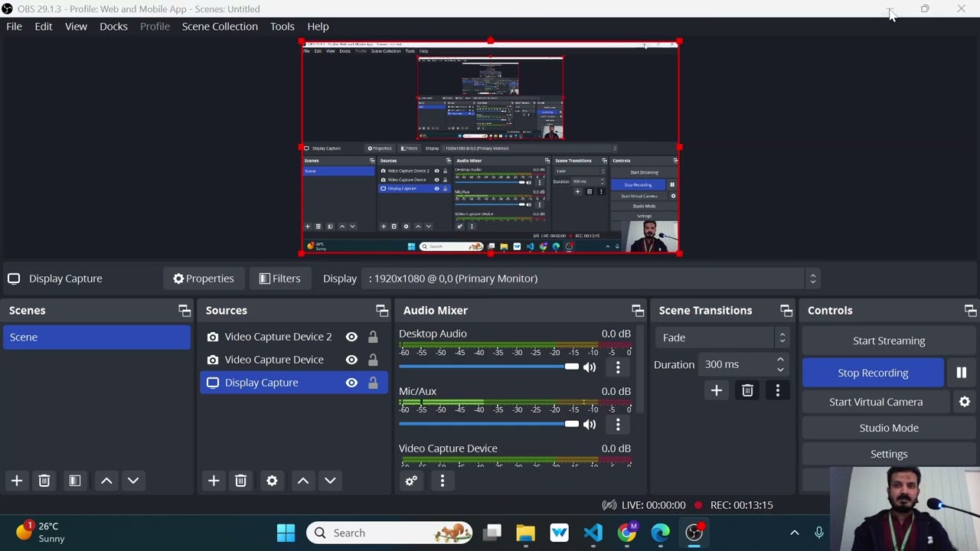Increase transition duration stepper up
The height and width of the screenshot is (551, 980).
780,360
